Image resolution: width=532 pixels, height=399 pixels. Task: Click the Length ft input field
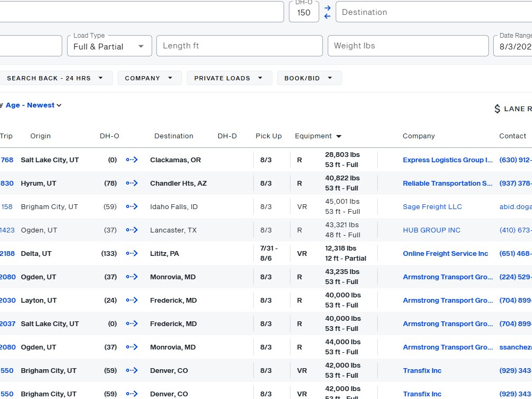[x=239, y=46]
